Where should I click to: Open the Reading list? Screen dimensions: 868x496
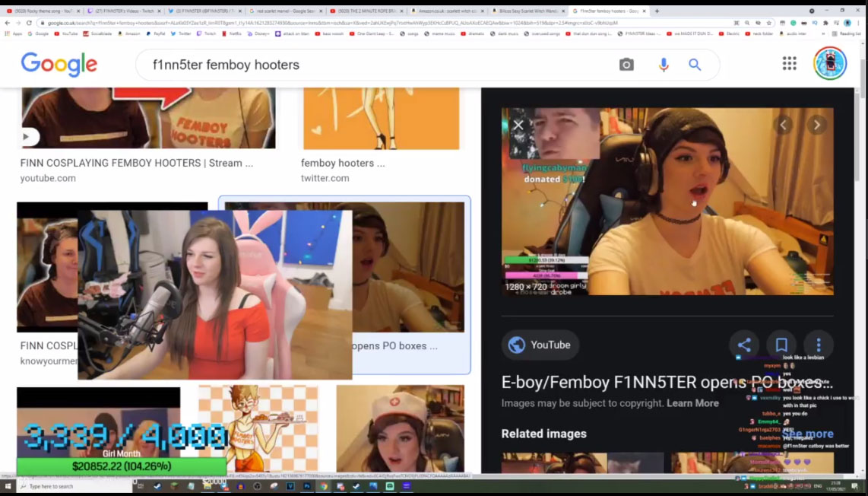847,33
